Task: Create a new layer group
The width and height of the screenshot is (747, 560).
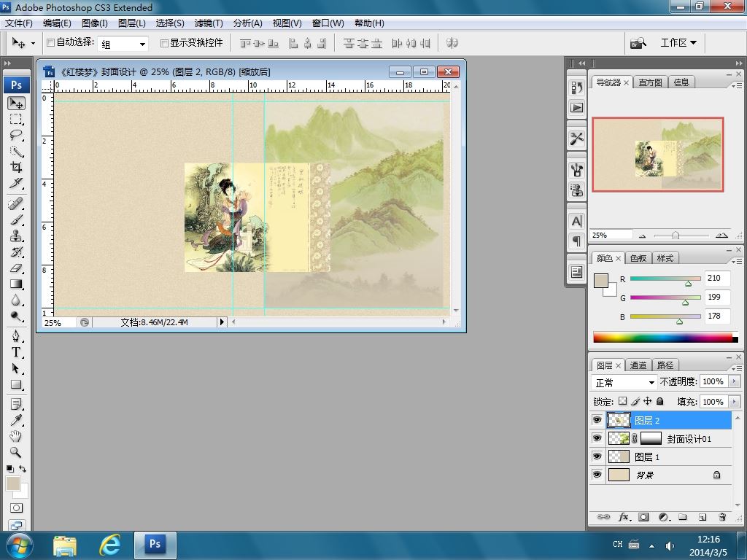Action: click(x=683, y=517)
